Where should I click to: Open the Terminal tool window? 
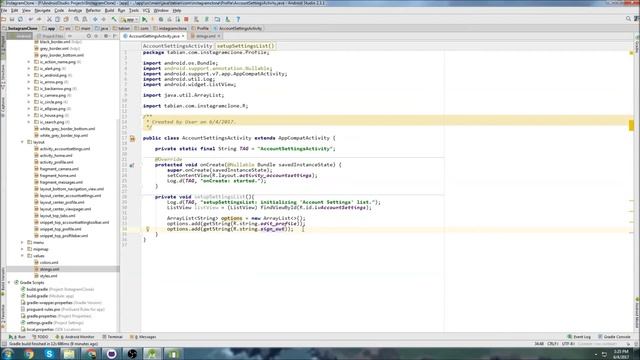(x=112, y=337)
